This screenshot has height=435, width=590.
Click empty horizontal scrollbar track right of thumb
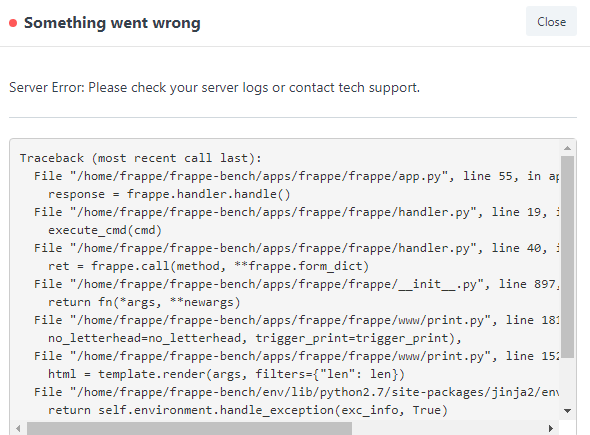(448, 428)
